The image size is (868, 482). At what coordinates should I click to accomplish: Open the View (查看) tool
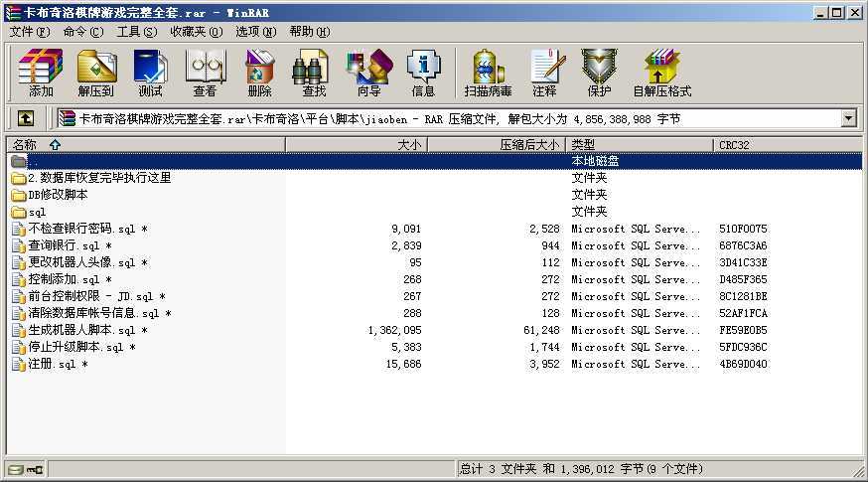point(205,73)
